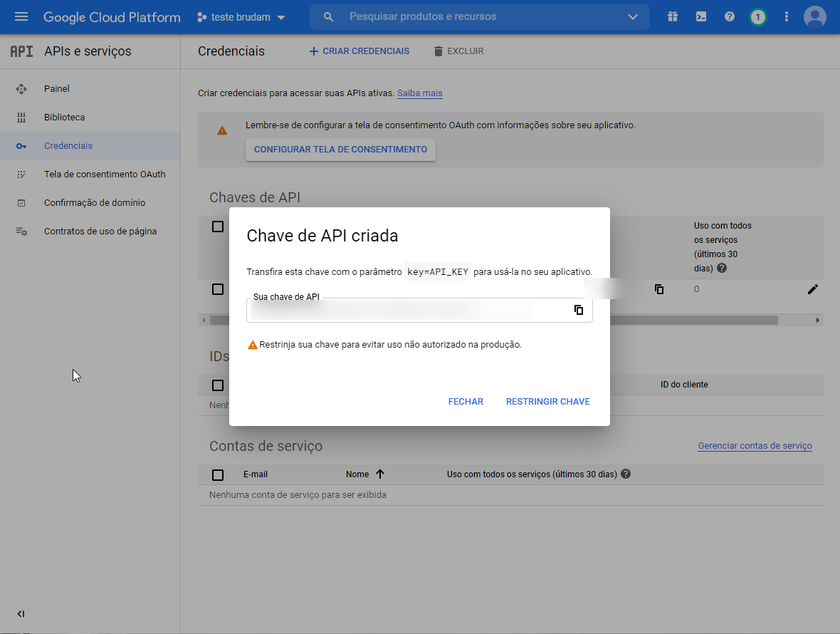Screen dimensions: 840x634
Task: Click the key Credenciais icon
Action: [x=21, y=146]
